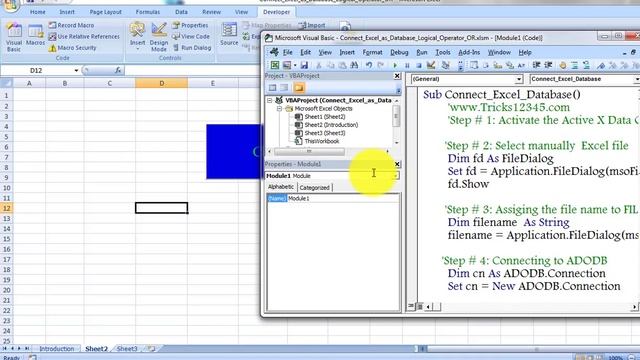
Task: Open Macros list in the Developer ribbon
Action: (35, 35)
